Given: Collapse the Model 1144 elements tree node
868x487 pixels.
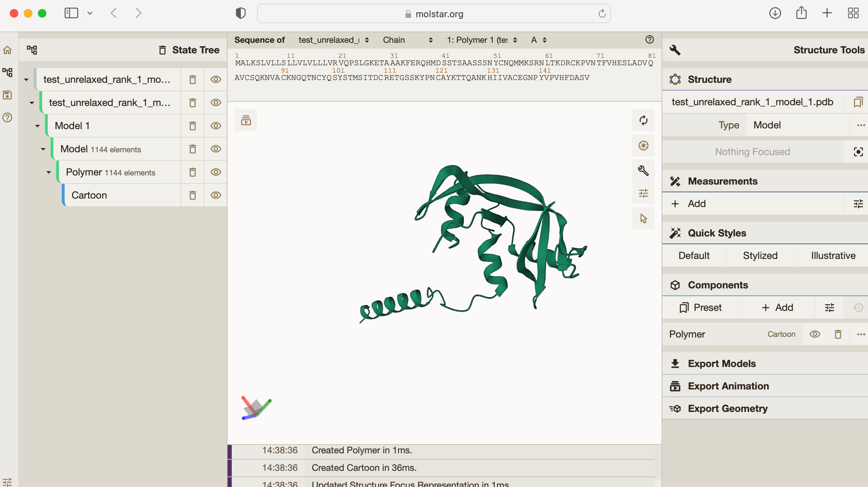Looking at the screenshot, I should pos(43,149).
